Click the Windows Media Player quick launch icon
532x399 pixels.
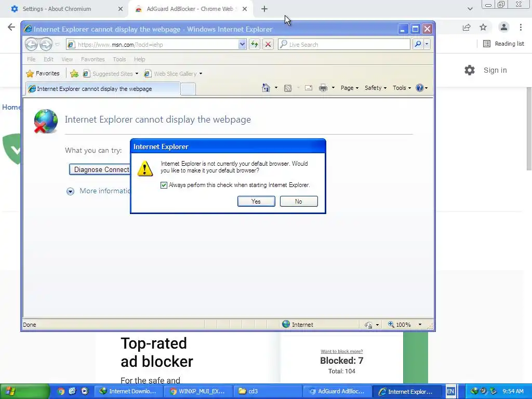(85, 391)
